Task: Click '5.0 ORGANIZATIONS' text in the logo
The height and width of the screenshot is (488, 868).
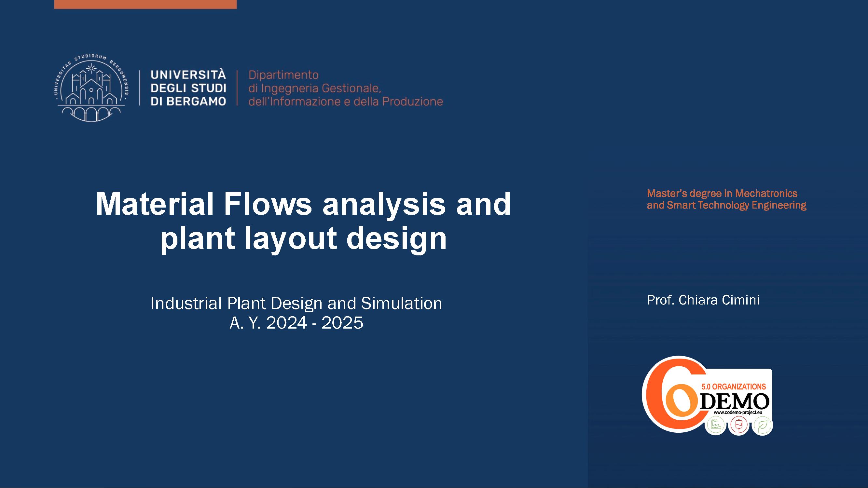Action: 734,386
